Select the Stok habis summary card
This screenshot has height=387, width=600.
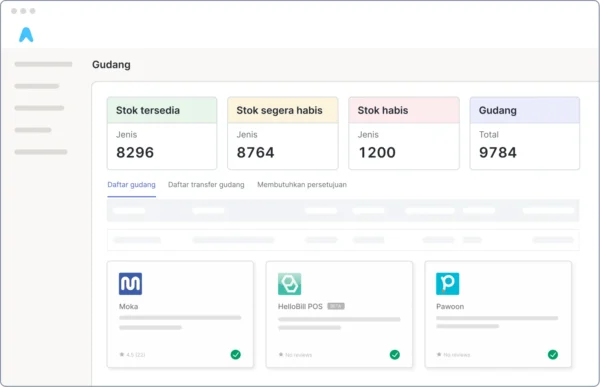pyautogui.click(x=404, y=133)
